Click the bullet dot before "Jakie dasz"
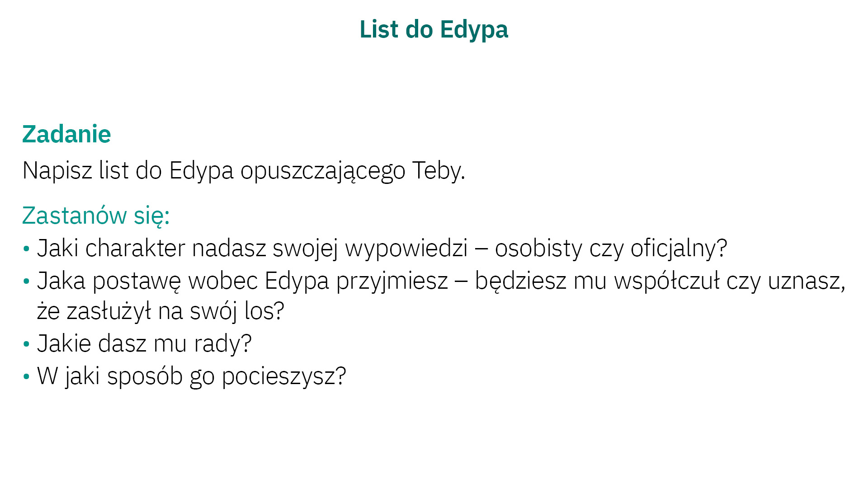Viewport: 868px width, 488px height. pyautogui.click(x=26, y=344)
